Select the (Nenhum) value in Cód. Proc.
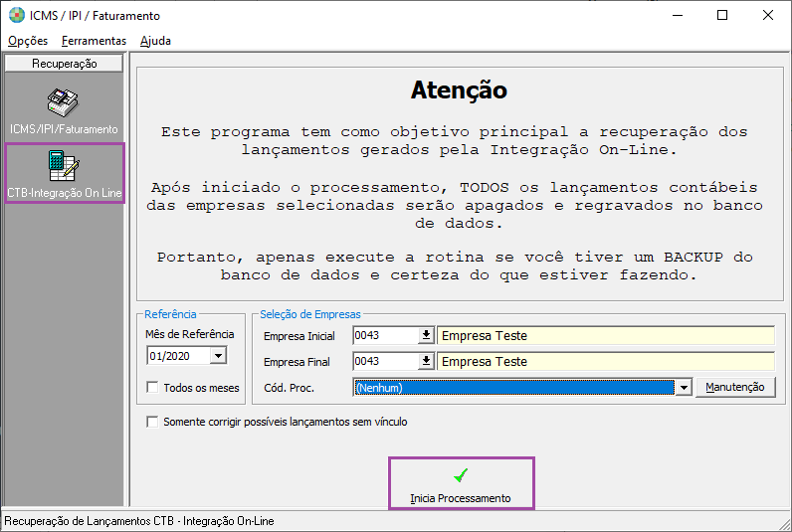The height and width of the screenshot is (532, 792). point(514,388)
